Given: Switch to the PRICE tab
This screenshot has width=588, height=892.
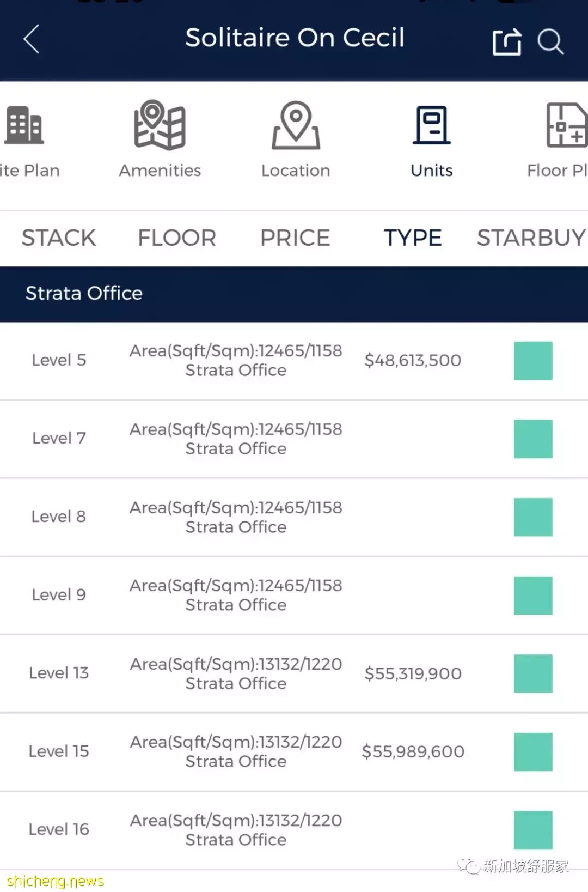Looking at the screenshot, I should tap(295, 238).
